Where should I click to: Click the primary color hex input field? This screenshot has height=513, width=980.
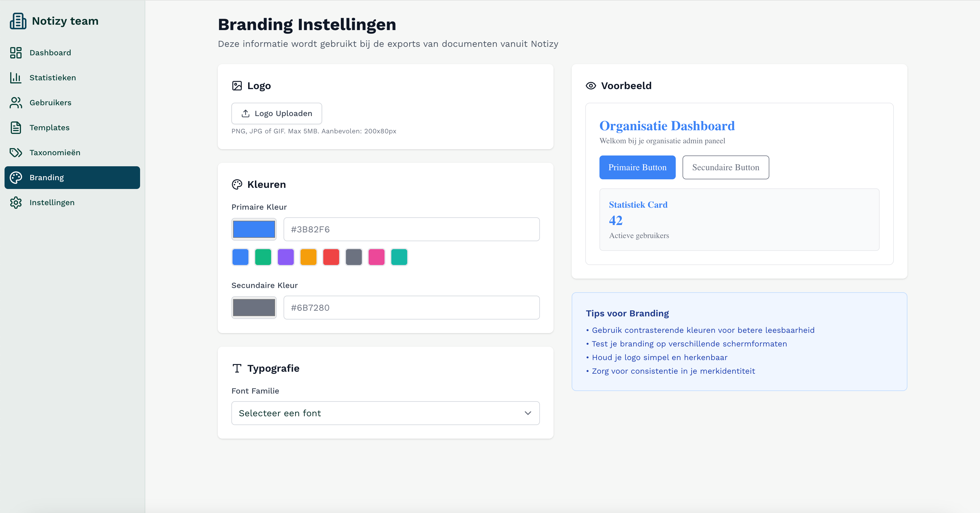click(411, 229)
